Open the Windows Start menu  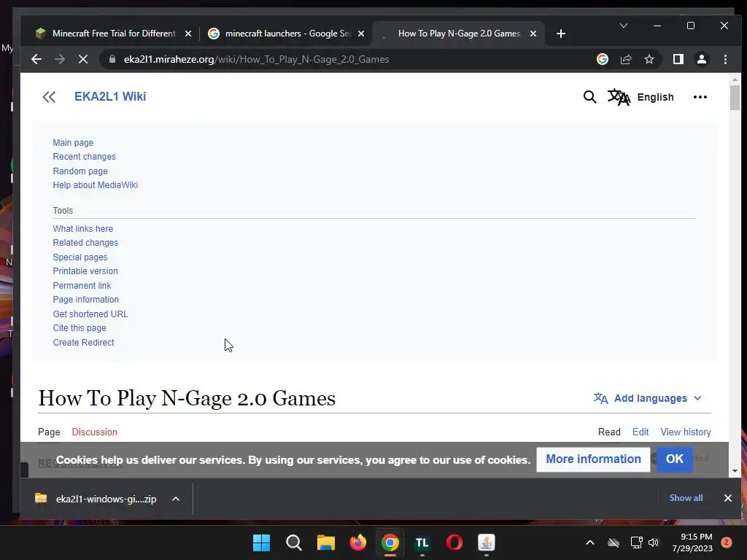point(262,542)
